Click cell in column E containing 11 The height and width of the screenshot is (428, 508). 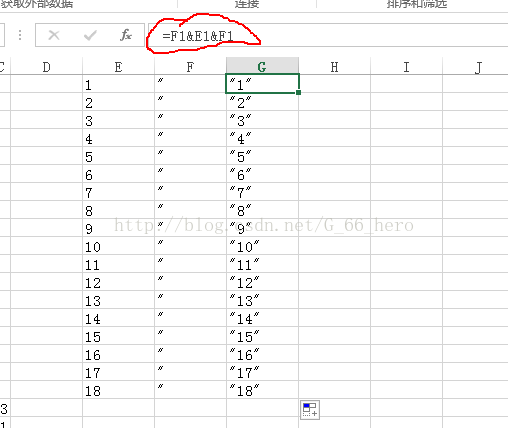(118, 264)
